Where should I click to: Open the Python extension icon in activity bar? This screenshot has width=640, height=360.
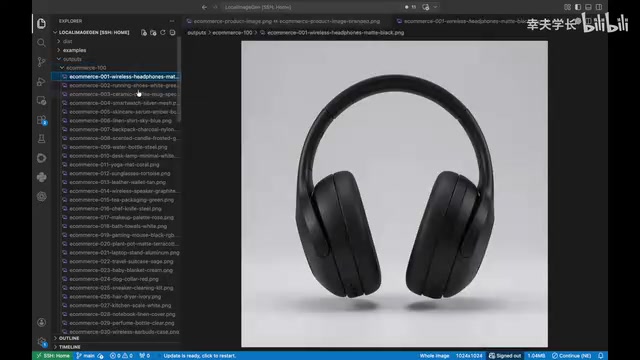pos(41,177)
